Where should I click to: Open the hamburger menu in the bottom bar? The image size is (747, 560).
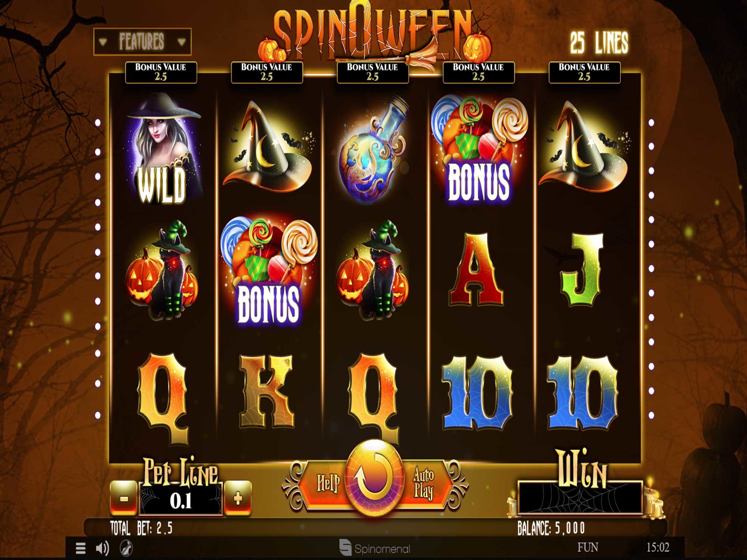point(81,548)
